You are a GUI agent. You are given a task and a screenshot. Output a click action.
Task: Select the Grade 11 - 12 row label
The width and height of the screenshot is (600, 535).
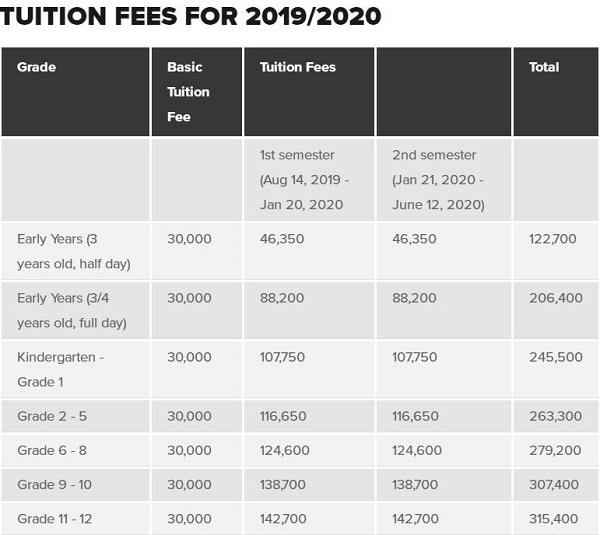[x=57, y=518]
